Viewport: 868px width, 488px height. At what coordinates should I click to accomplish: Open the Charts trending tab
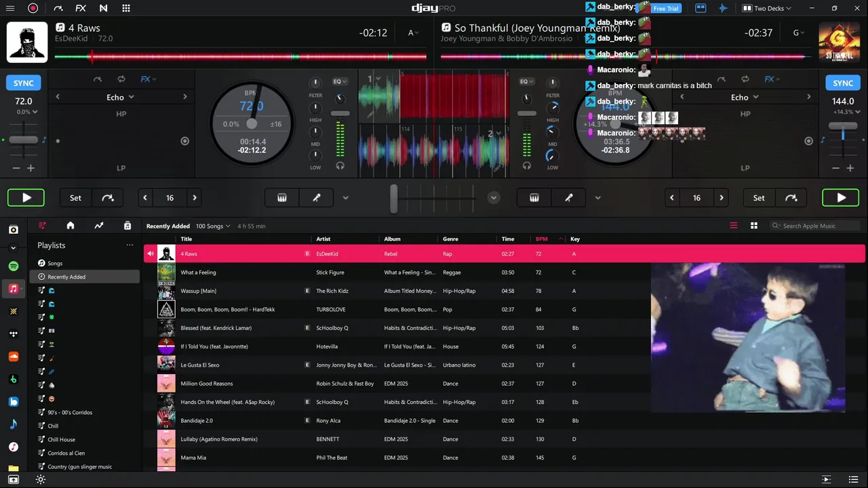click(x=99, y=226)
